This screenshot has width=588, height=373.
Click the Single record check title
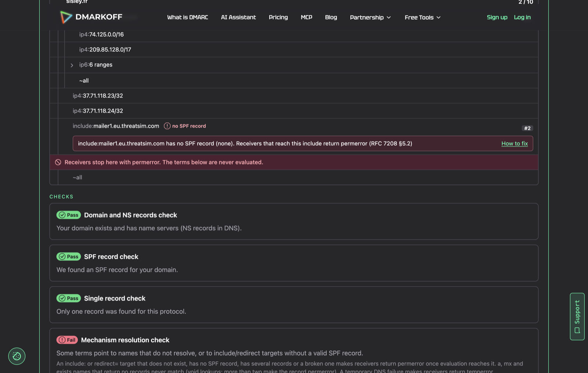pyautogui.click(x=115, y=298)
